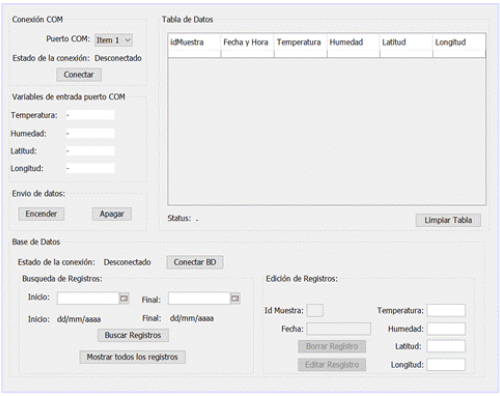Select the Latitud column header in table
The width and height of the screenshot is (500, 396).
point(406,42)
